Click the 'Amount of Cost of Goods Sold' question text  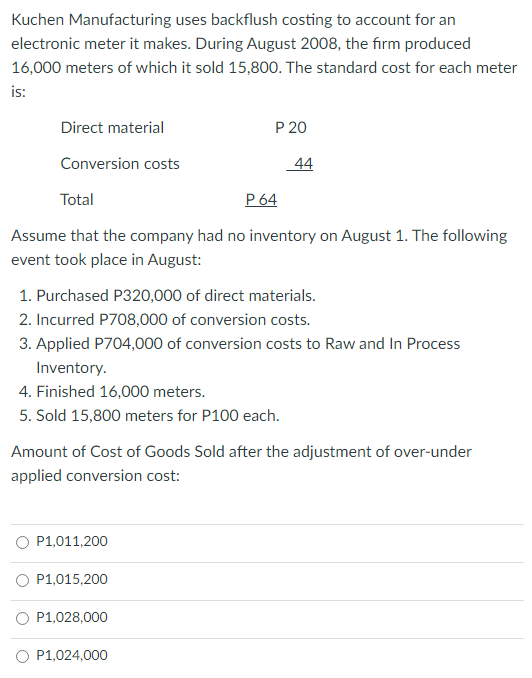pyautogui.click(x=241, y=464)
